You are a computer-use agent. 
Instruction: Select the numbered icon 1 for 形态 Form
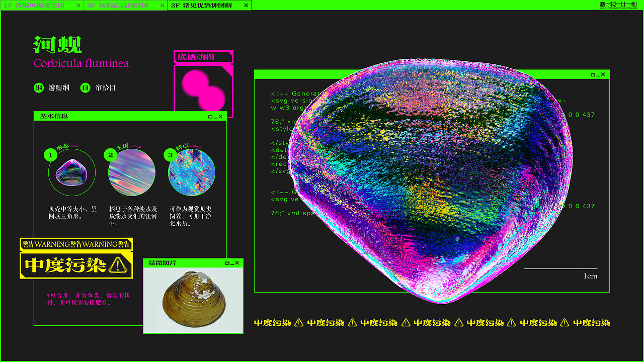pos(50,155)
